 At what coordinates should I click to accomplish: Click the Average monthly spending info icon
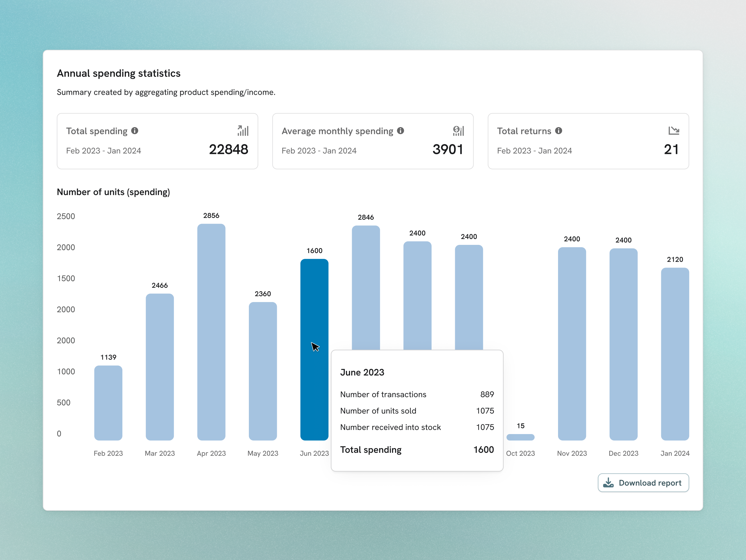click(x=401, y=131)
